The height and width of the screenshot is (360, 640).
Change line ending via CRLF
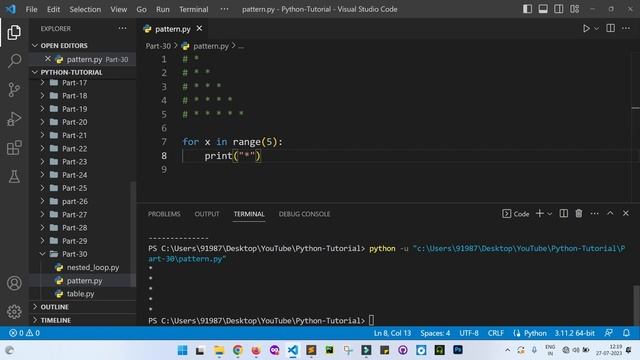(x=496, y=333)
